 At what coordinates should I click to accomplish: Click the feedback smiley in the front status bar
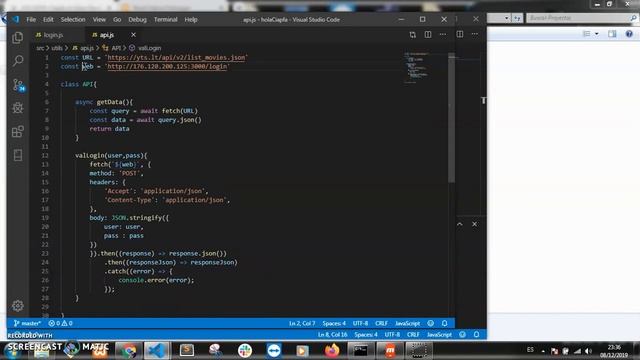(431, 323)
